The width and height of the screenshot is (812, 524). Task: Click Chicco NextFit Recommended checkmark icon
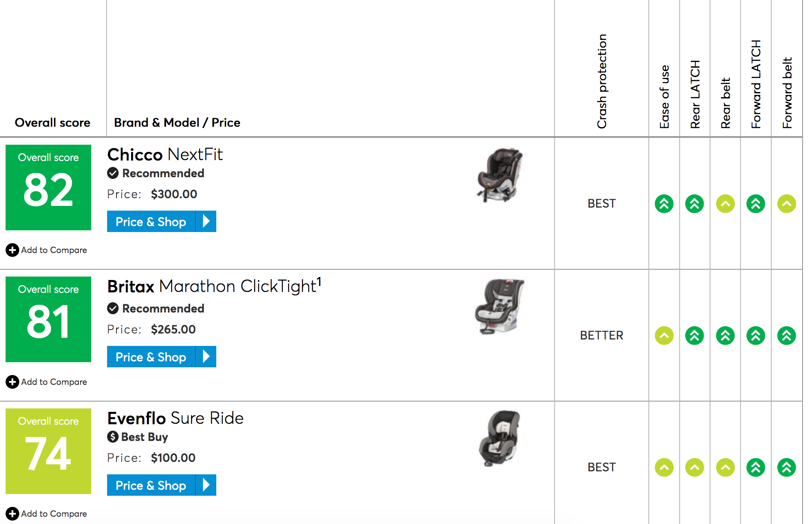click(113, 173)
